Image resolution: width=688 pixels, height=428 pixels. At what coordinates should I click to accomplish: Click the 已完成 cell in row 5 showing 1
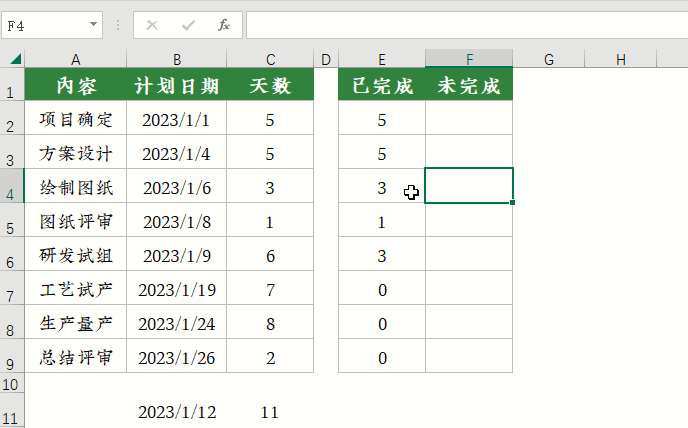tap(382, 220)
